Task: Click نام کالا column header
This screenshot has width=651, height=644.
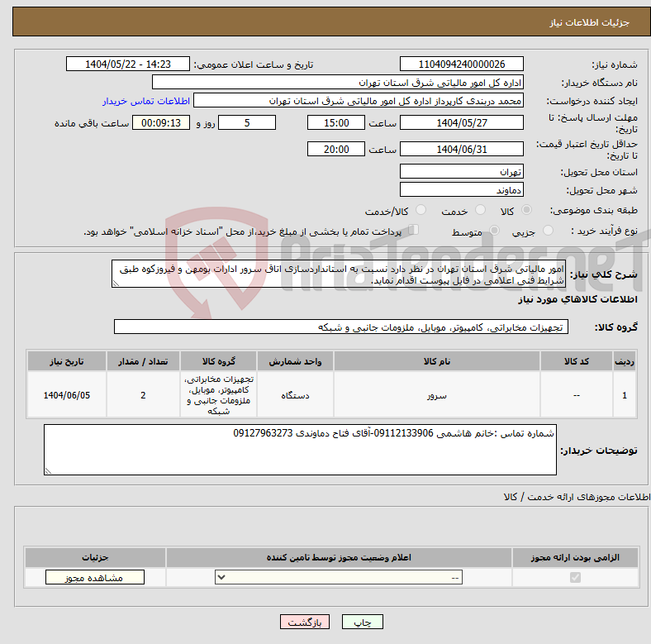Action: pyautogui.click(x=437, y=361)
